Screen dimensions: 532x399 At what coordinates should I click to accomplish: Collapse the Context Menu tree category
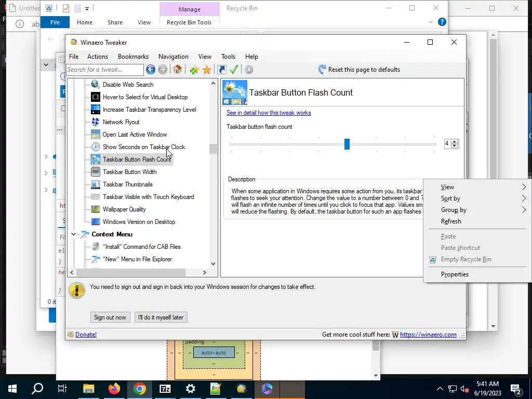[x=73, y=234]
